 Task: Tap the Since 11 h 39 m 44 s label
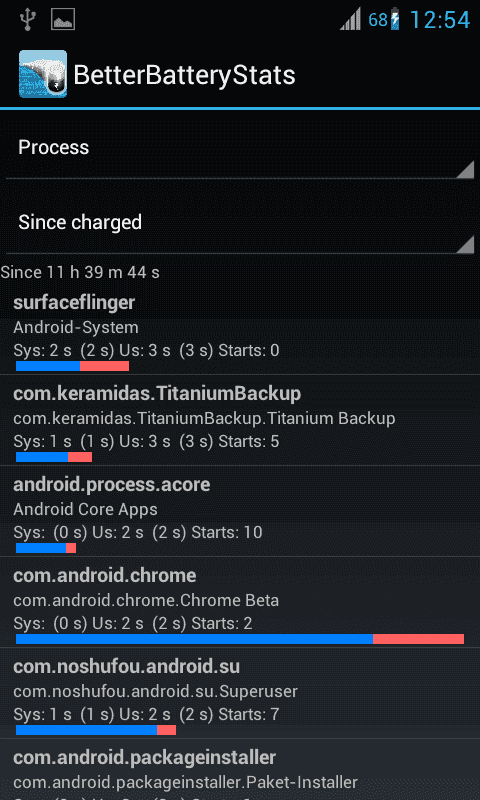(x=80, y=272)
